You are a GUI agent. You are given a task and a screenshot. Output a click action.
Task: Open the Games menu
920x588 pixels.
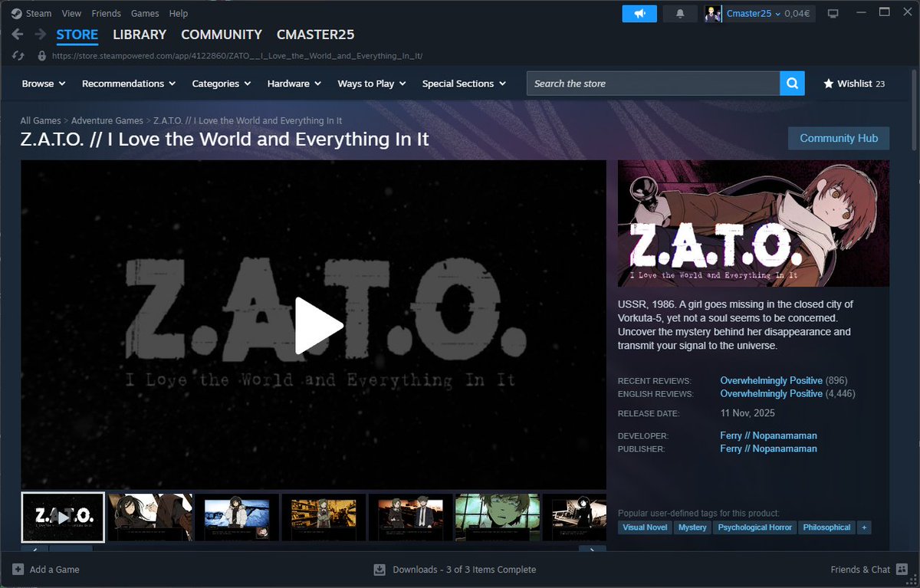pos(145,14)
